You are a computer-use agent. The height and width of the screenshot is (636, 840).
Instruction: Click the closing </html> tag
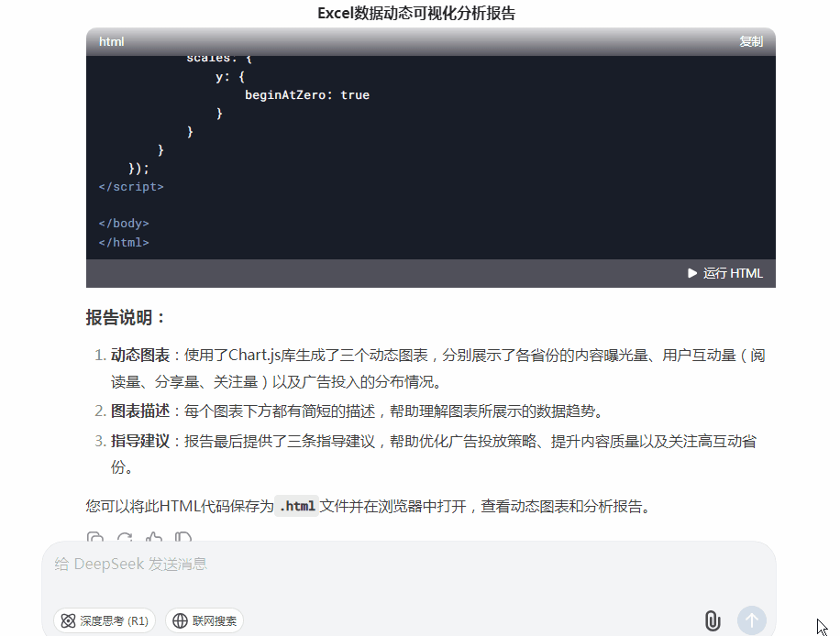click(x=124, y=243)
